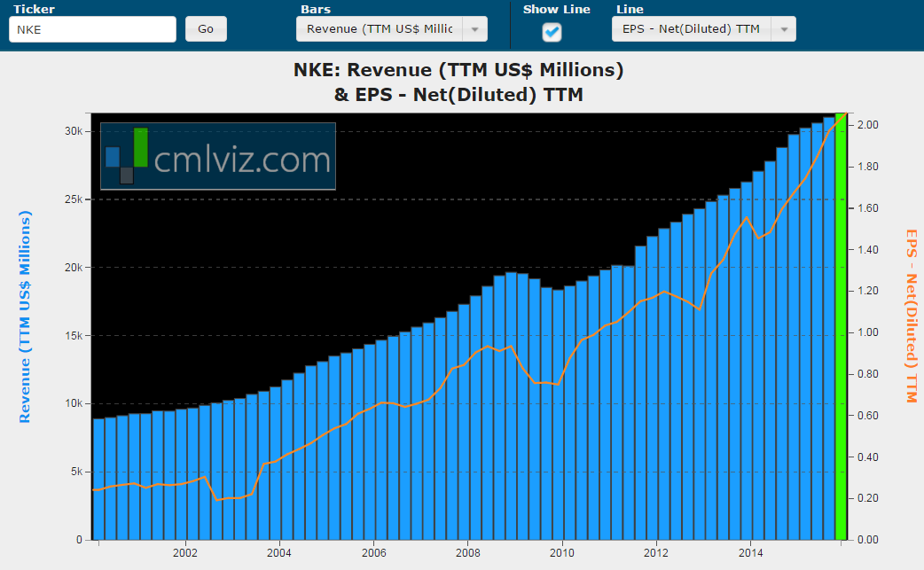Click the Bars dropdown arrow
The width and height of the screenshot is (924, 570).
[475, 29]
